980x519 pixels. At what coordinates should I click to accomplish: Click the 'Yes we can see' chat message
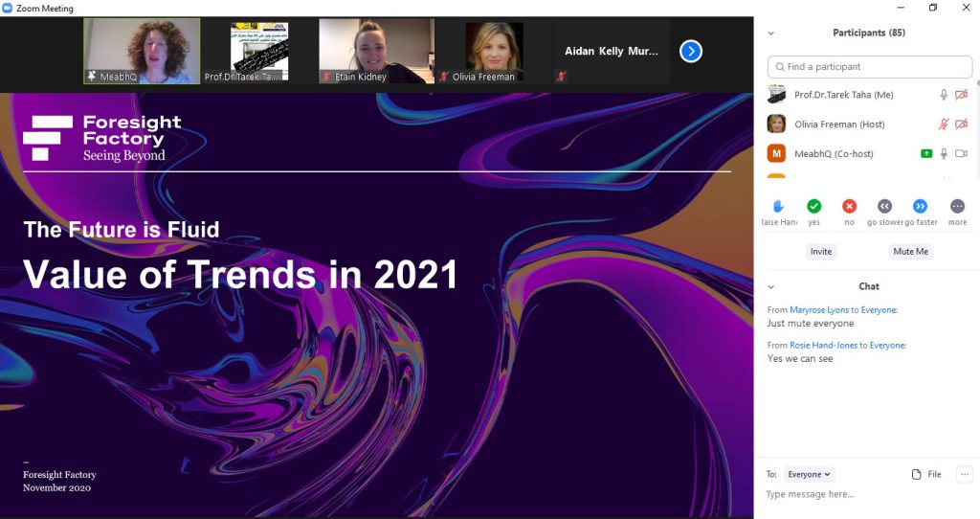tap(799, 359)
